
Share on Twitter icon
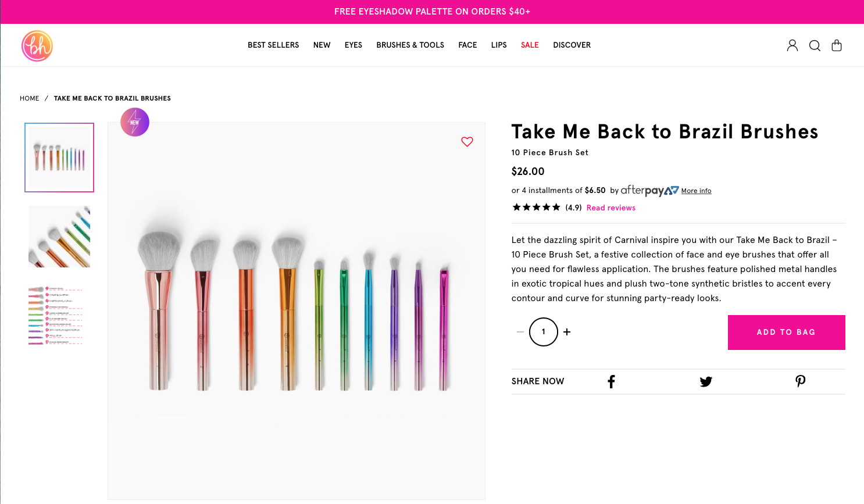tap(706, 381)
